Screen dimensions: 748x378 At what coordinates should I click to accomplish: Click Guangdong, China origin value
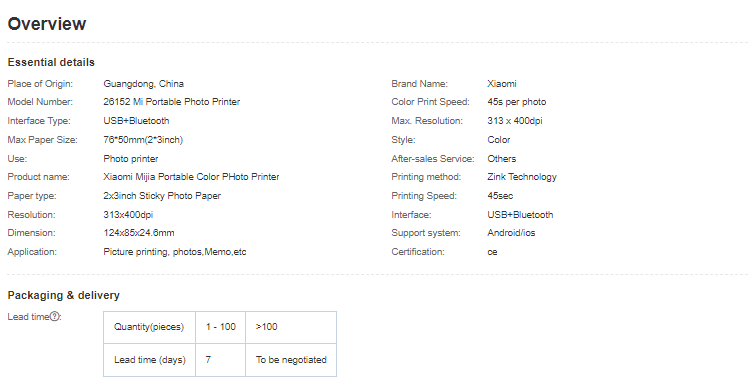144,84
